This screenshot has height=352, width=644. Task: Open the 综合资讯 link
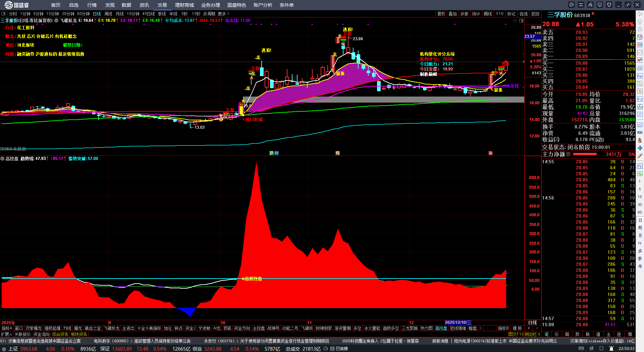60,334
